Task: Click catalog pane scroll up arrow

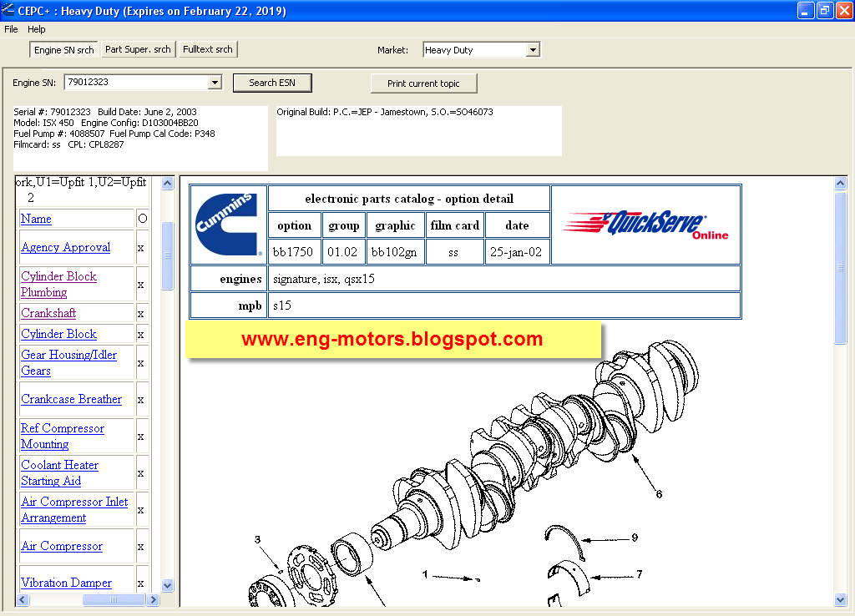Action: [x=840, y=183]
